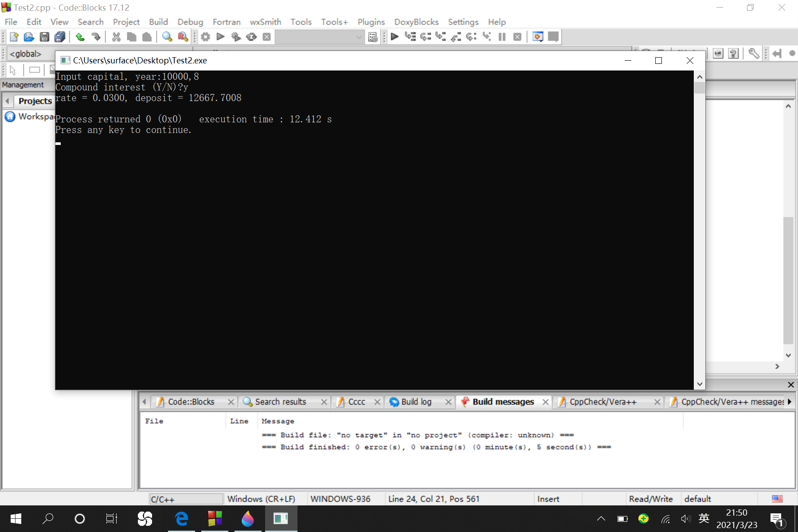The image size is (798, 532).
Task: Switch to the CppCheck/Vera++ tab
Action: [x=602, y=402]
